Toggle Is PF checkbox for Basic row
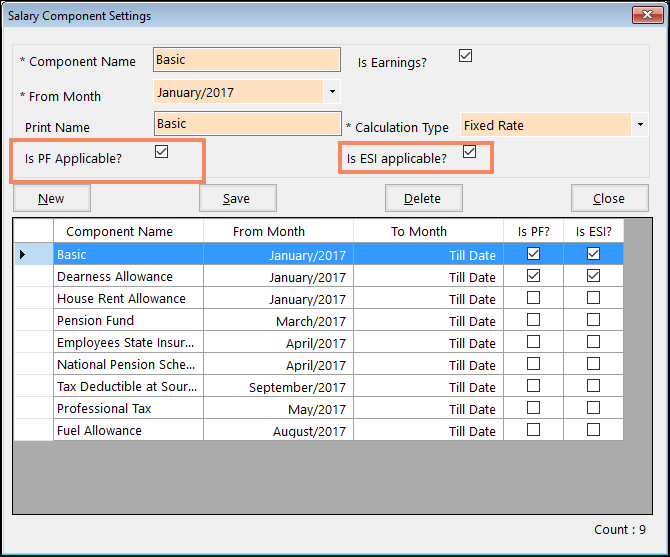670x557 pixels. tap(533, 254)
